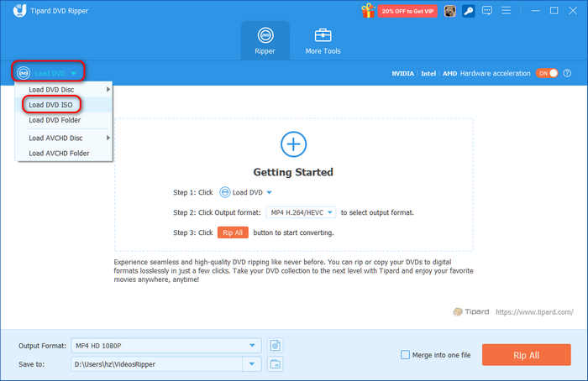Open Step 1 Load DVD dropdown arrow
Image resolution: width=588 pixels, height=381 pixels.
(x=270, y=192)
